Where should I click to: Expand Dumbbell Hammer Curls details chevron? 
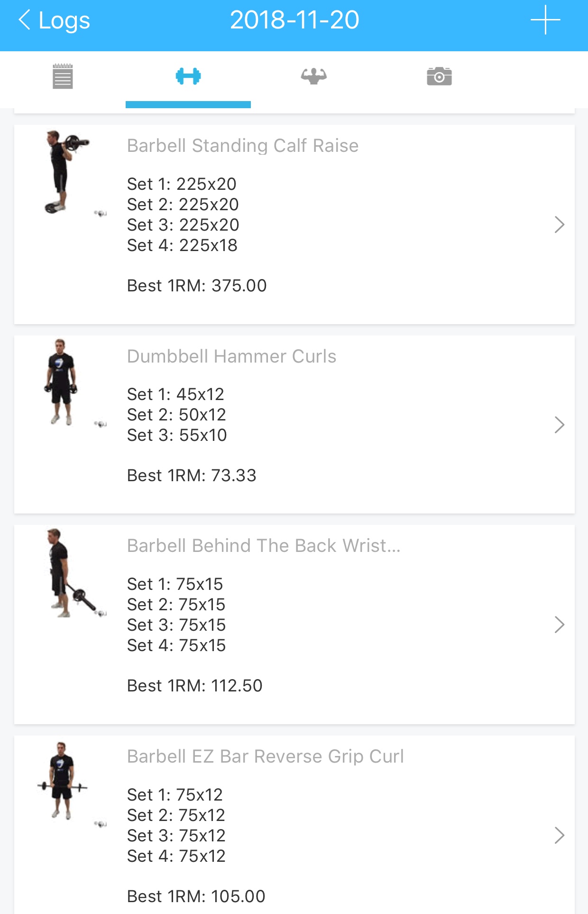[559, 425]
